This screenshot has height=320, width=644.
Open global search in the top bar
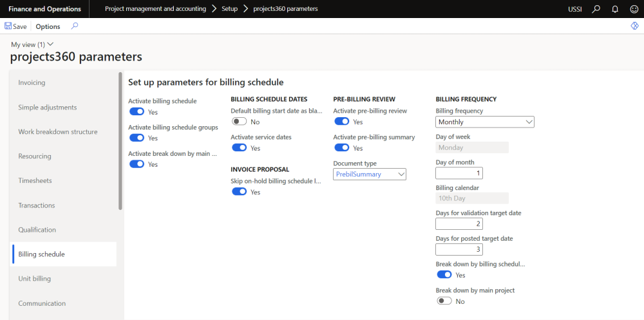click(x=596, y=9)
